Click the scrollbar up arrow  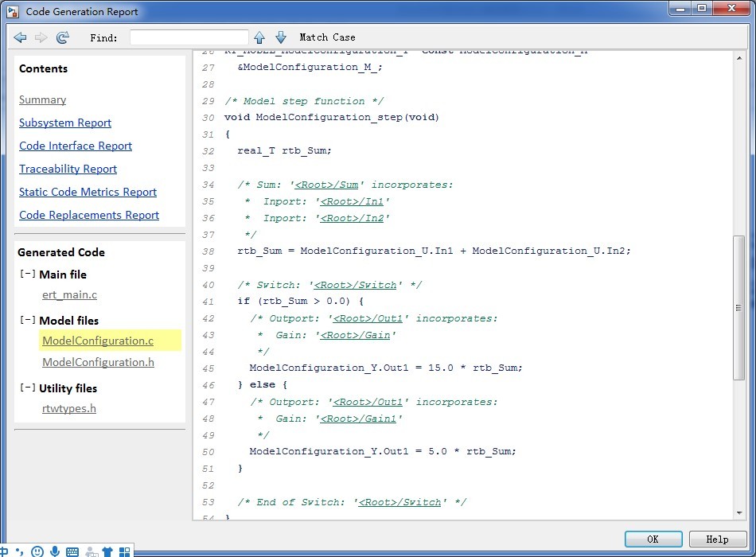tap(739, 58)
